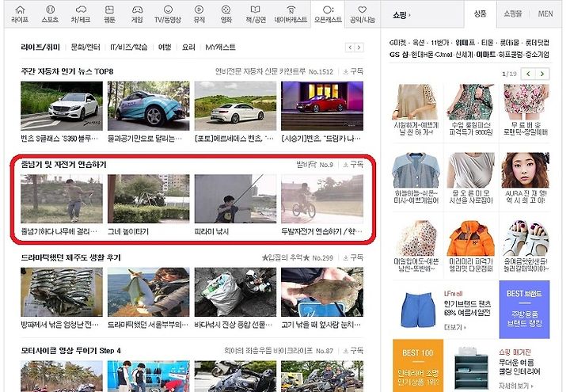Open the 위메프 store link
570x392 pixels.
coord(465,43)
